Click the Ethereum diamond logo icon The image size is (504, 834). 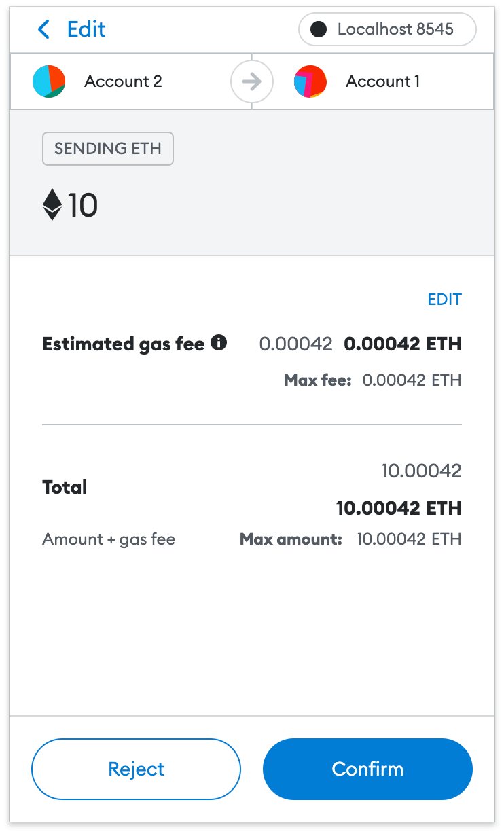(x=52, y=204)
